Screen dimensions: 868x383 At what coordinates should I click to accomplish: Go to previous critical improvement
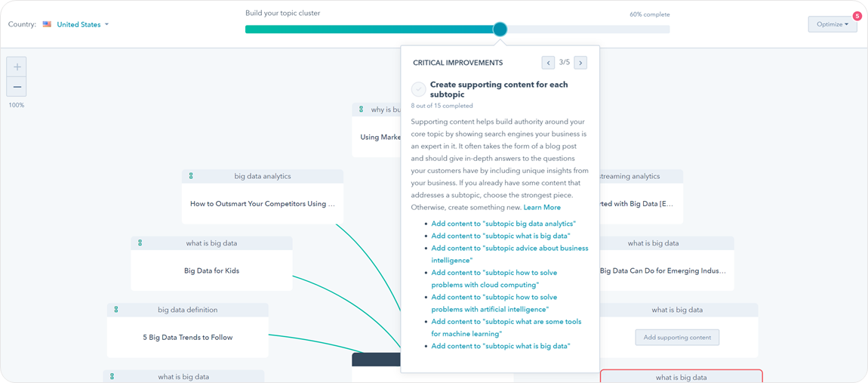point(548,63)
